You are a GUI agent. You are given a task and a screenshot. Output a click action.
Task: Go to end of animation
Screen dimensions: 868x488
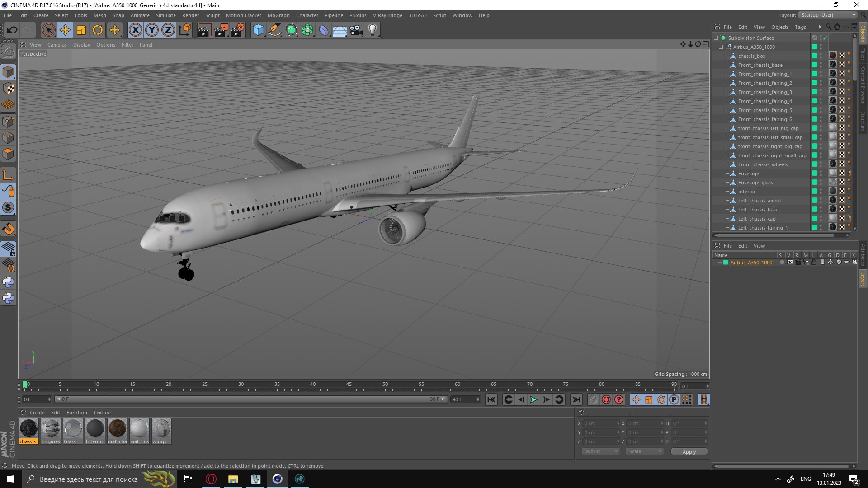[576, 399]
